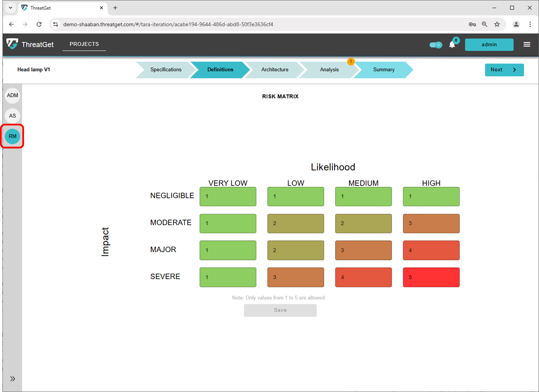The height and width of the screenshot is (392, 539).
Task: Open the browser tab search dropdown
Action: point(10,8)
